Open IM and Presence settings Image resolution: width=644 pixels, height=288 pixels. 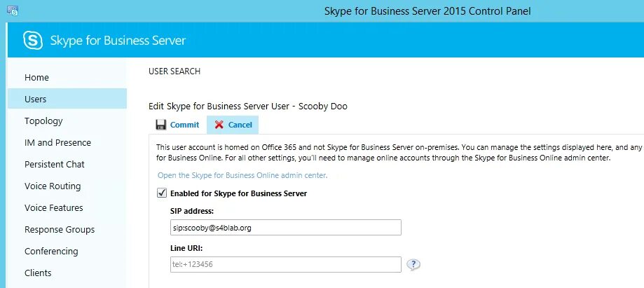coord(57,142)
